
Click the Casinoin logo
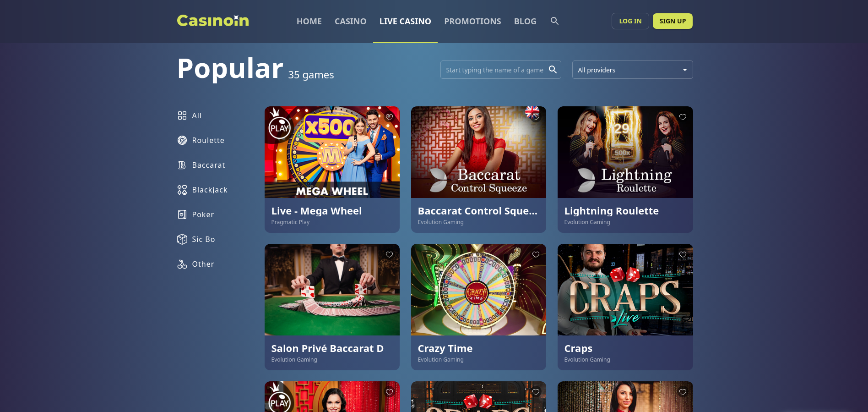(x=213, y=21)
